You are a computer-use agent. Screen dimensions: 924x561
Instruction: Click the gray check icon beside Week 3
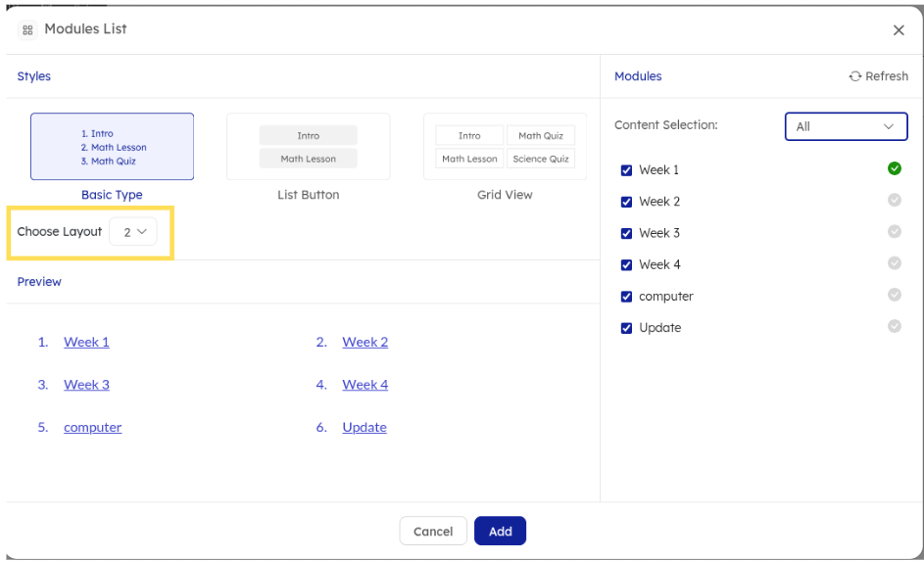(x=894, y=232)
